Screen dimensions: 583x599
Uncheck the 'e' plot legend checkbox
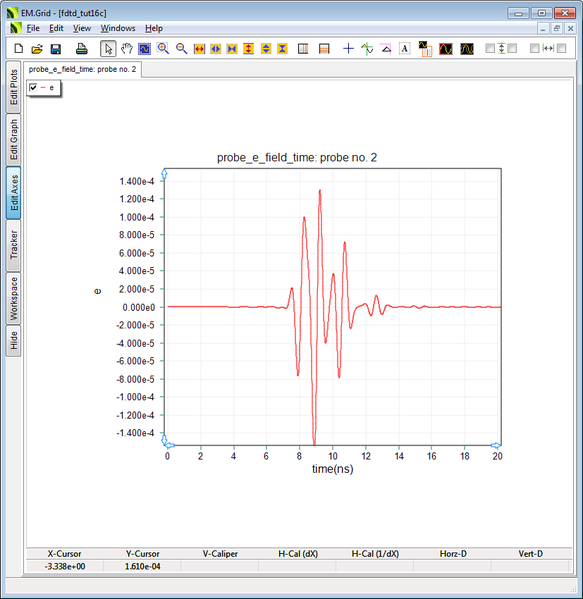[33, 87]
